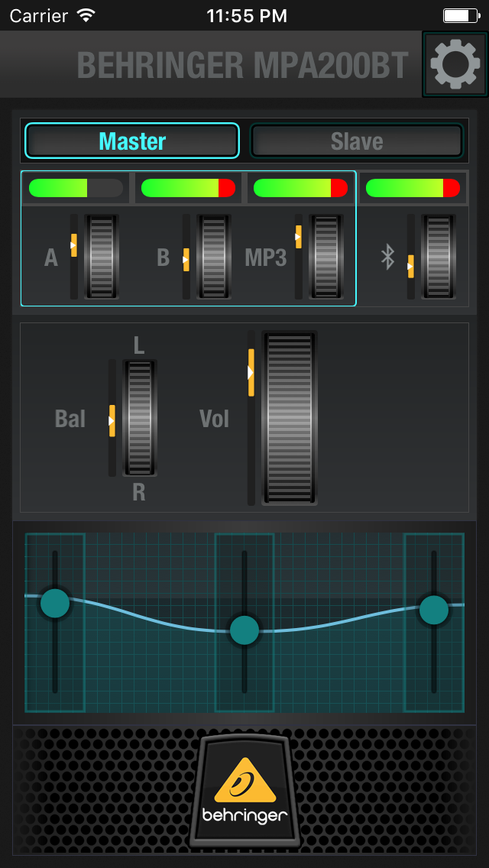Tap the Carrier status text

[x=37, y=16]
